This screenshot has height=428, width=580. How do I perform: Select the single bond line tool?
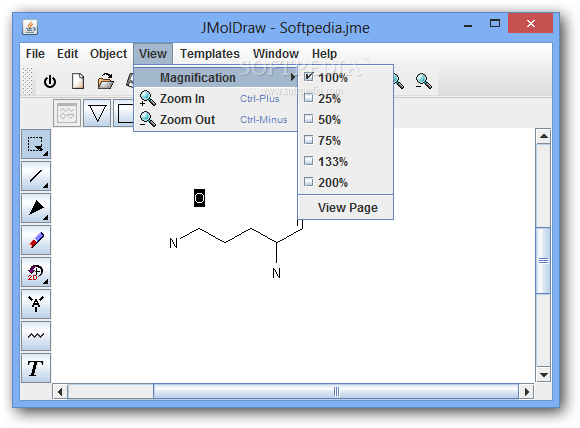click(x=36, y=176)
